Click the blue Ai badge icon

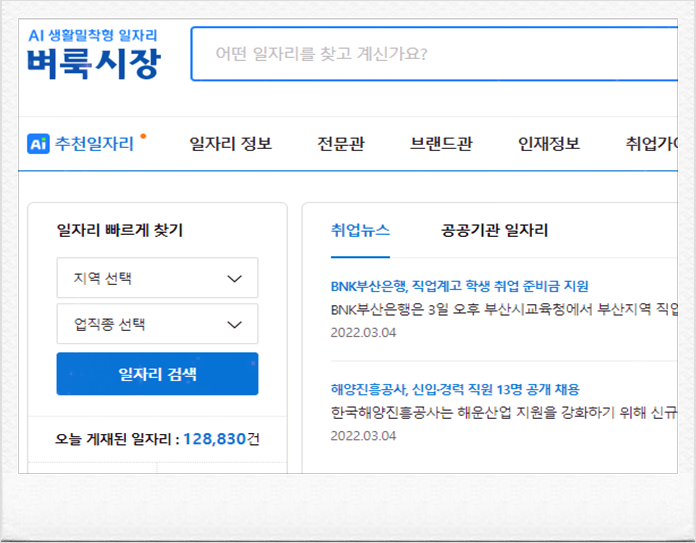click(x=38, y=143)
